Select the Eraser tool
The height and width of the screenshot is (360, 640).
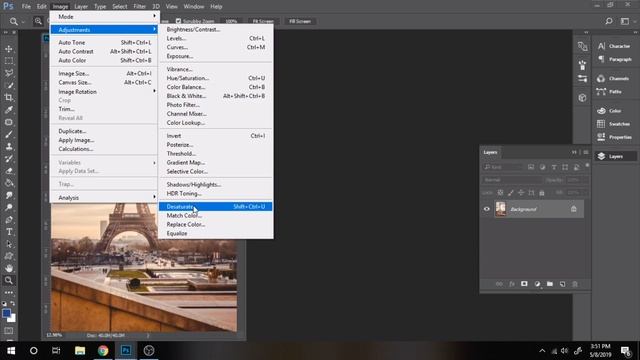point(9,171)
